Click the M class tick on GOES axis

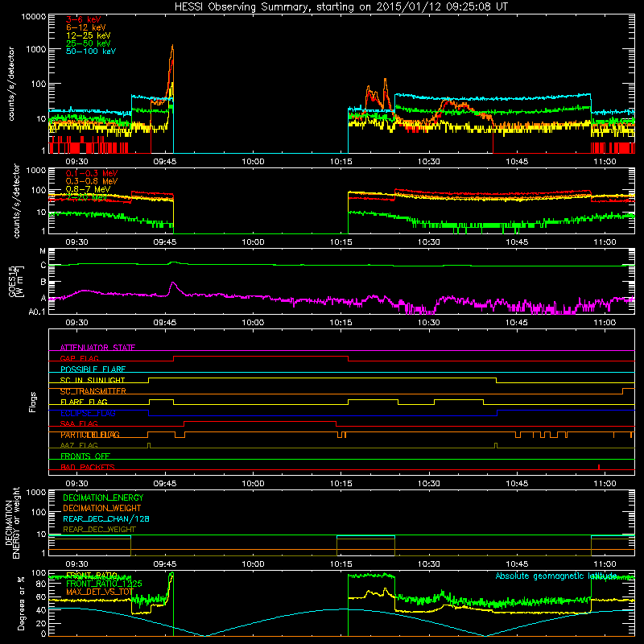43,251
